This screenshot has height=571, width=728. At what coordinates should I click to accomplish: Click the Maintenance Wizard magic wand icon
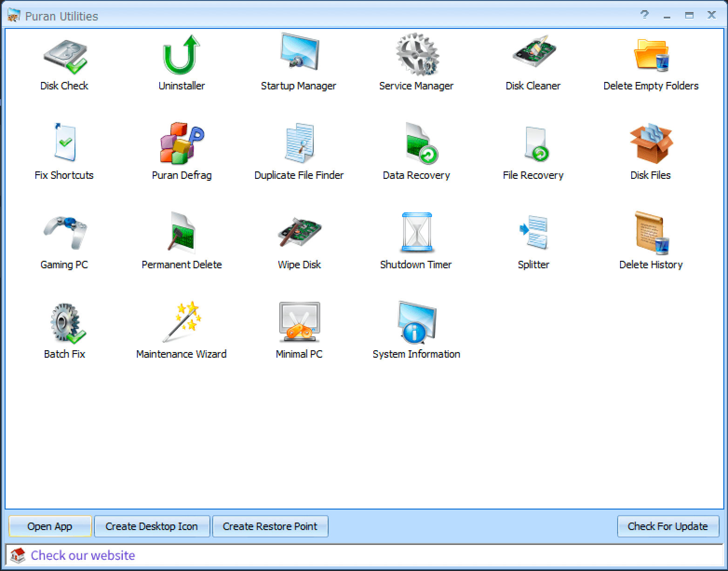click(x=182, y=321)
